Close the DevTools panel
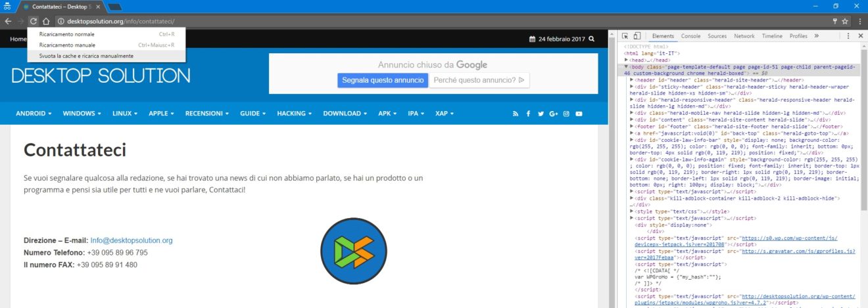The height and width of the screenshot is (308, 868). coord(861,36)
